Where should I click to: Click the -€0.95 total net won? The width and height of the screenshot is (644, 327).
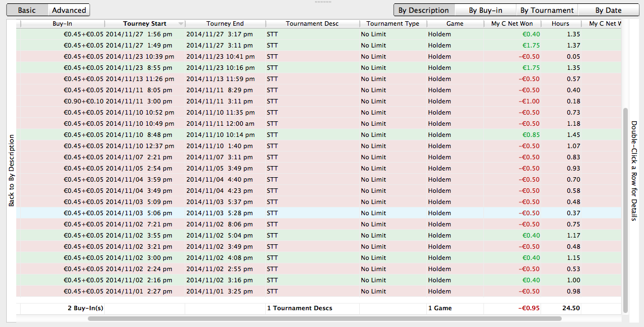point(512,308)
